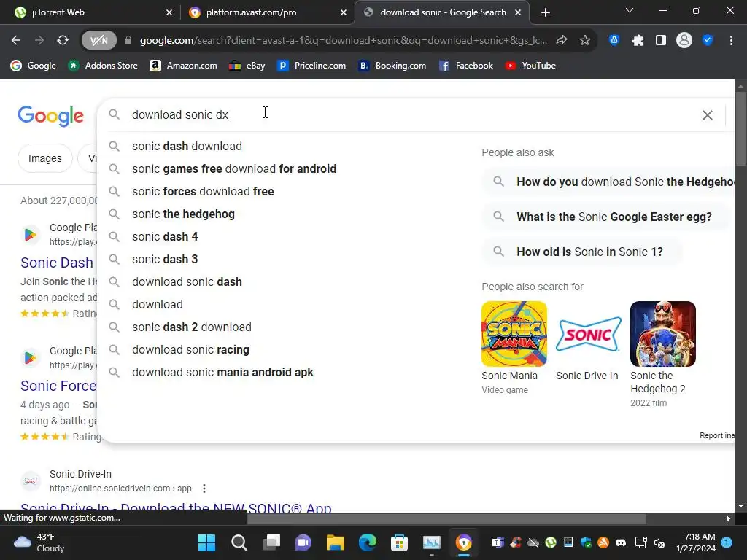Open clock and date in system tray
747x560 pixels.
696,542
